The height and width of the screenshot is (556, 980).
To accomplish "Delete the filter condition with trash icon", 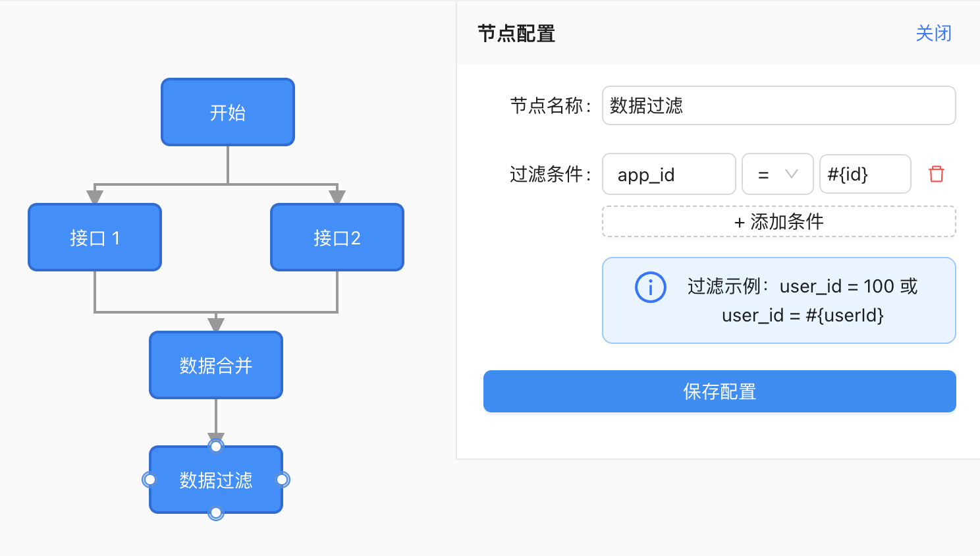I will point(936,174).
